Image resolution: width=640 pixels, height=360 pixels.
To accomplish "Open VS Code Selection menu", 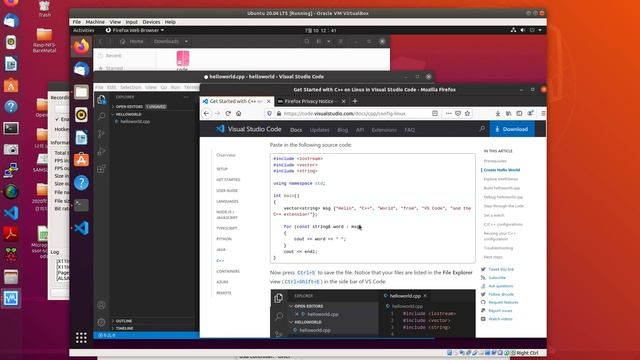I will [x=131, y=87].
